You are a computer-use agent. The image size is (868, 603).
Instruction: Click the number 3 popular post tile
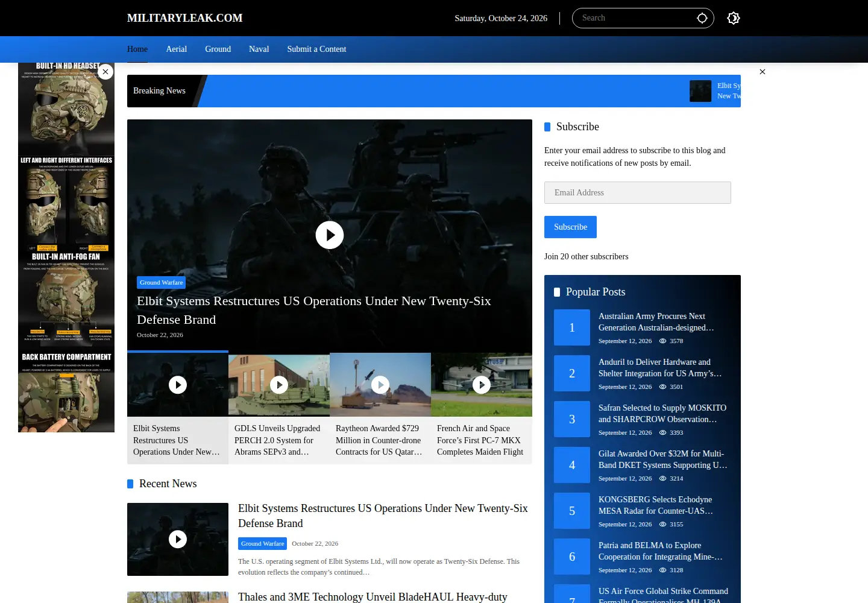pyautogui.click(x=572, y=419)
